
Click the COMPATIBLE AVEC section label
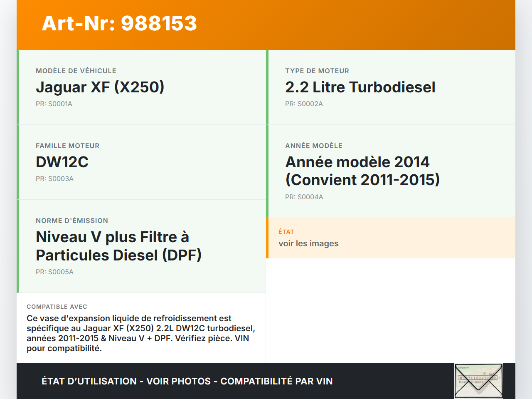57,306
